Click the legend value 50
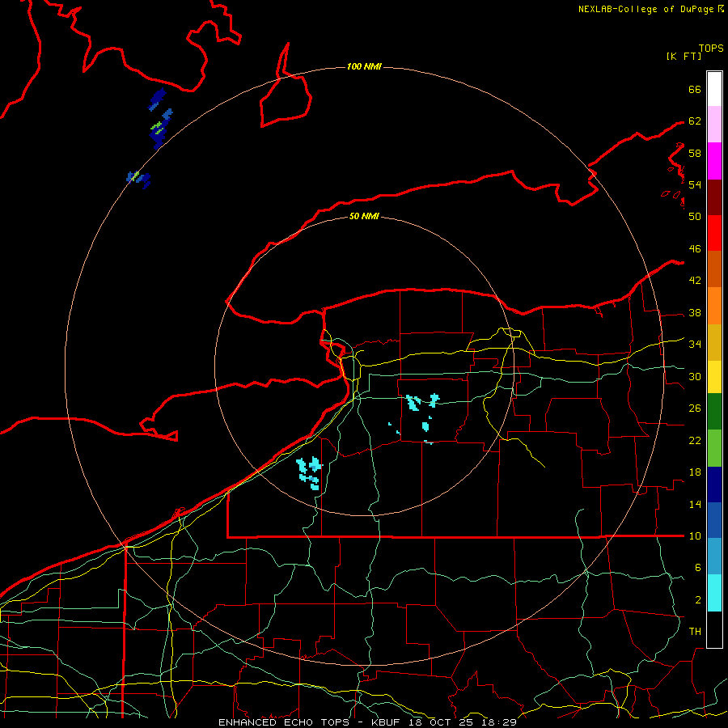Screen dimensions: 728x728 click(x=695, y=217)
